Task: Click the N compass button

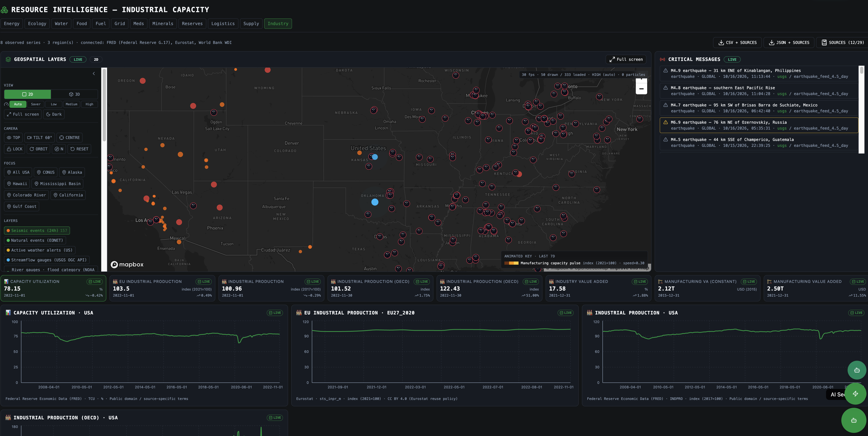Action: (x=59, y=149)
